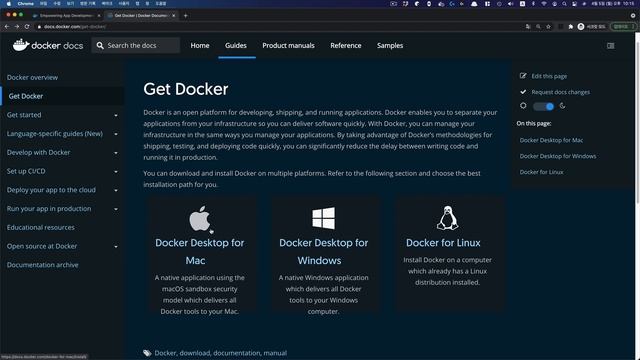Viewport: 640px width, 360px height.
Task: Reload the page with the refresh icon
Action: tap(27, 27)
